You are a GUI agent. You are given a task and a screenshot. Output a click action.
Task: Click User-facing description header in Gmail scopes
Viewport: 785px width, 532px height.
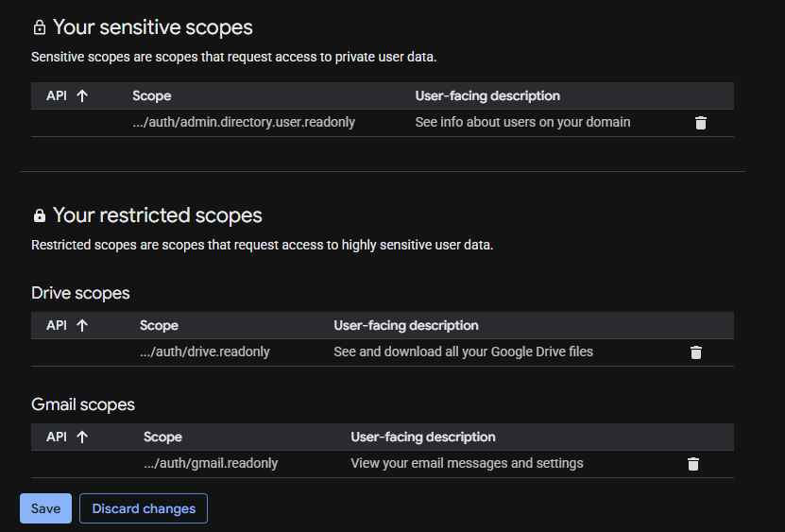coord(423,437)
